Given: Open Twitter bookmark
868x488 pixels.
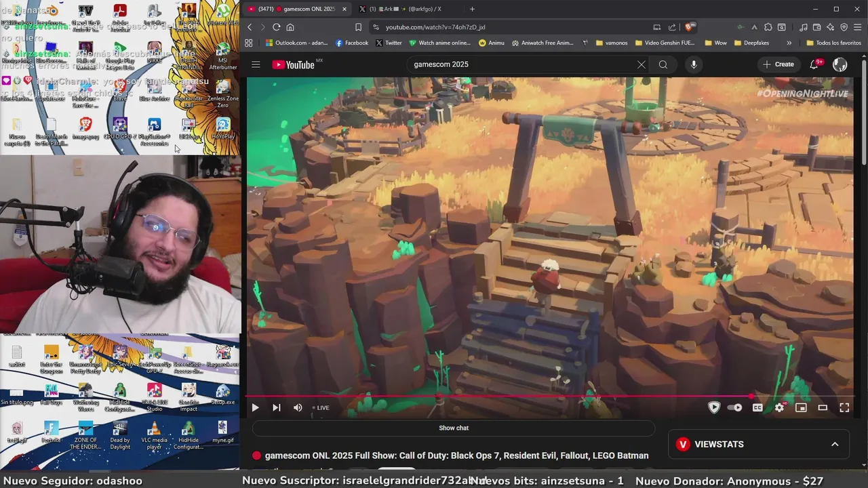Looking at the screenshot, I should (x=389, y=43).
